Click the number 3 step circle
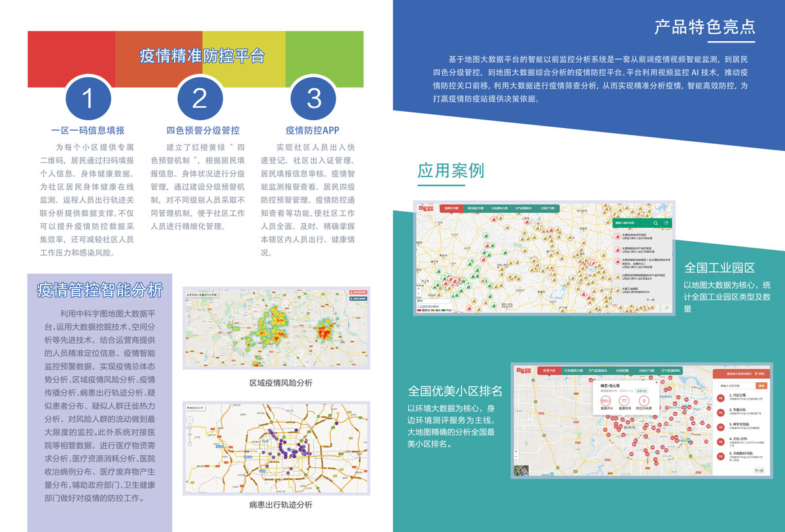785x532 pixels. (313, 98)
